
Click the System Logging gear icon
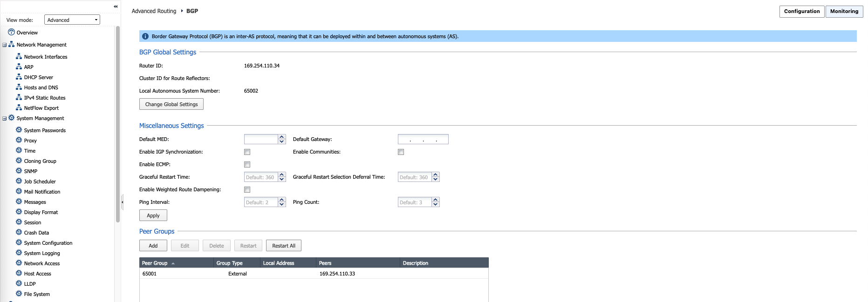point(19,253)
